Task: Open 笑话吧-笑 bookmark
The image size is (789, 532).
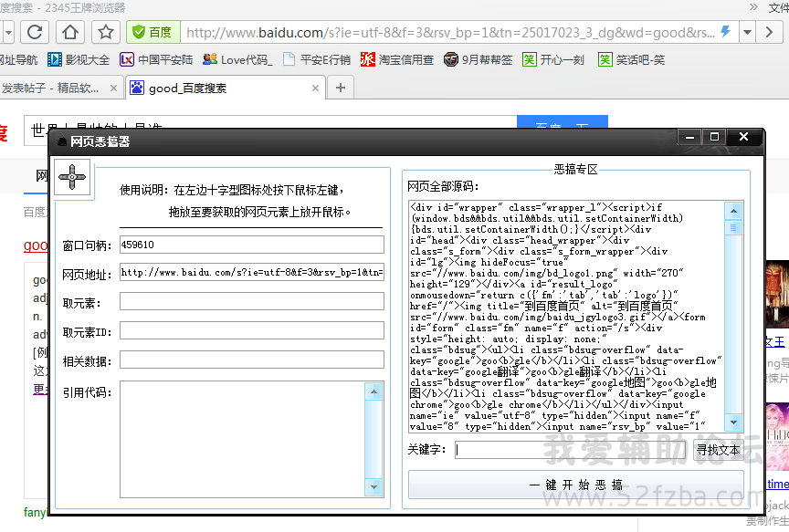Action: 632,60
